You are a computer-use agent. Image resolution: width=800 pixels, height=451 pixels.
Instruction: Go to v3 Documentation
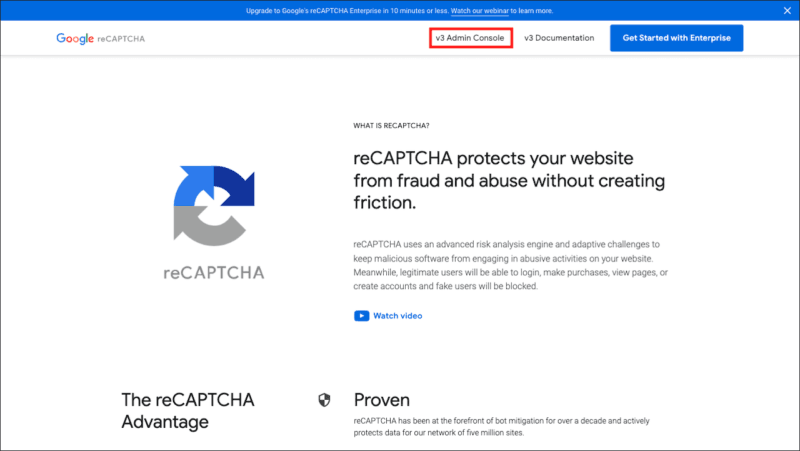pyautogui.click(x=559, y=38)
